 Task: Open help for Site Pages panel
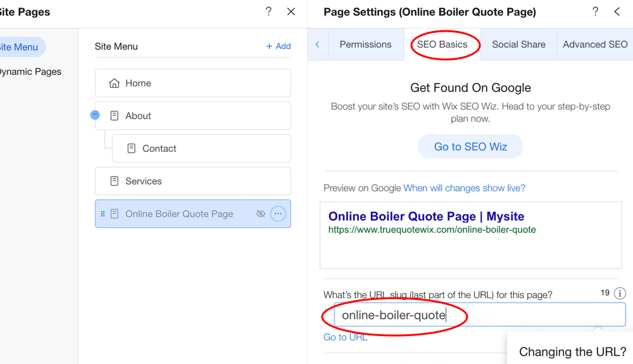[268, 11]
